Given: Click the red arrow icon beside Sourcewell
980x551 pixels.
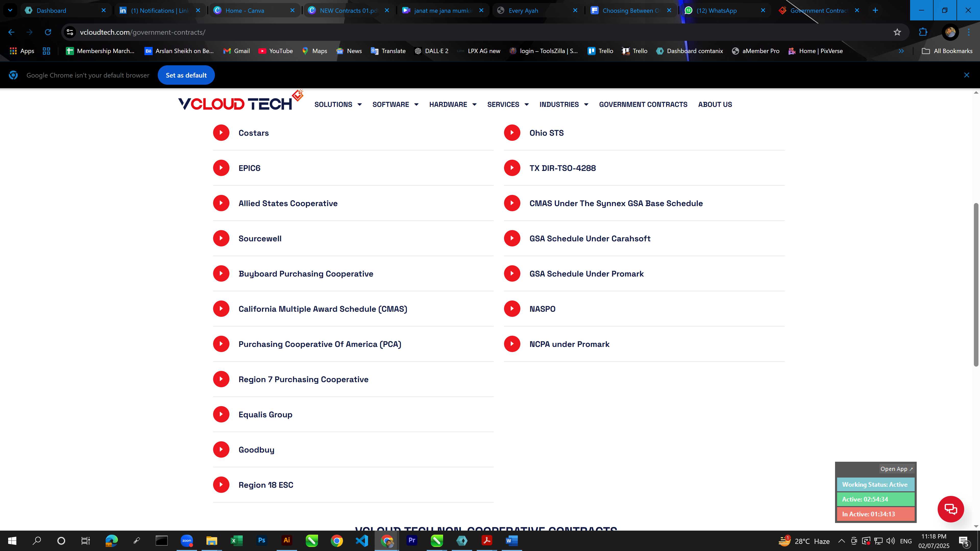Looking at the screenshot, I should tap(221, 239).
